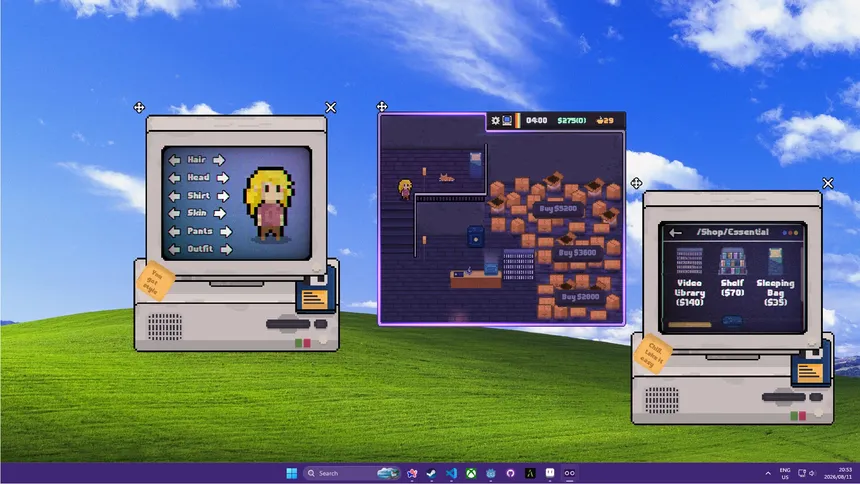860x484 pixels.
Task: Pick the previous Pants option
Action: click(x=174, y=232)
